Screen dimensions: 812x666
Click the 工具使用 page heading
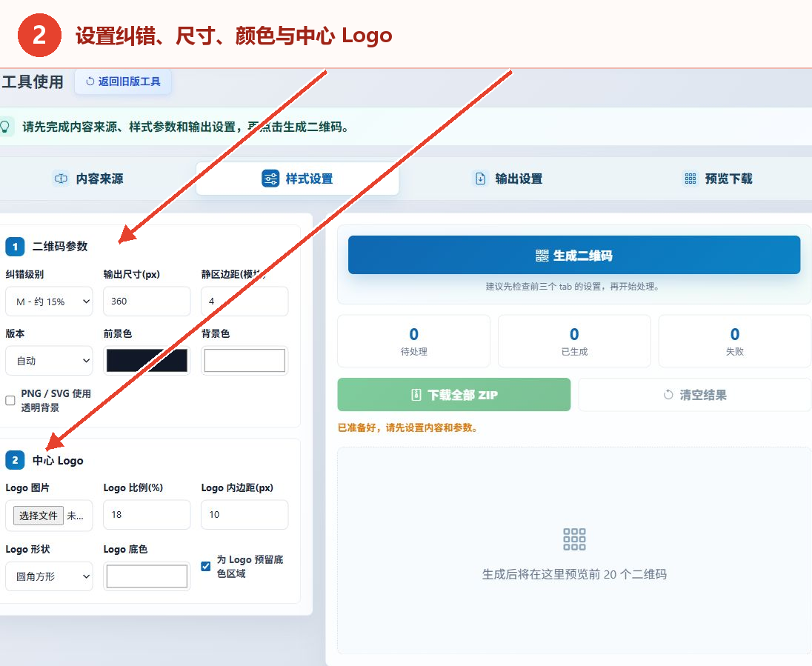[32, 81]
